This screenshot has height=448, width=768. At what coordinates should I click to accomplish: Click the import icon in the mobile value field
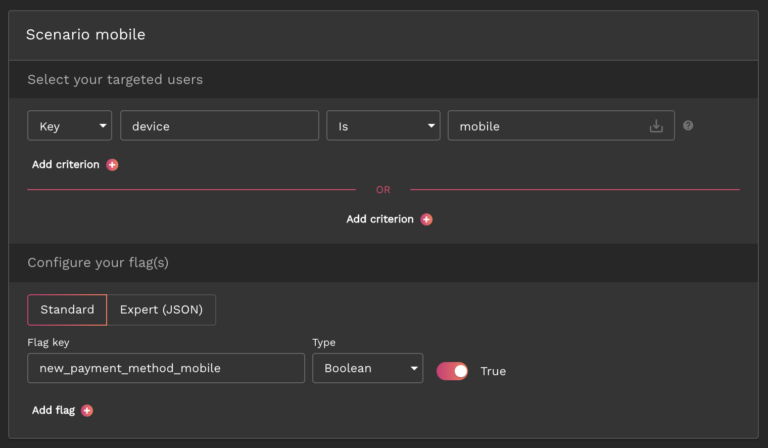point(656,126)
